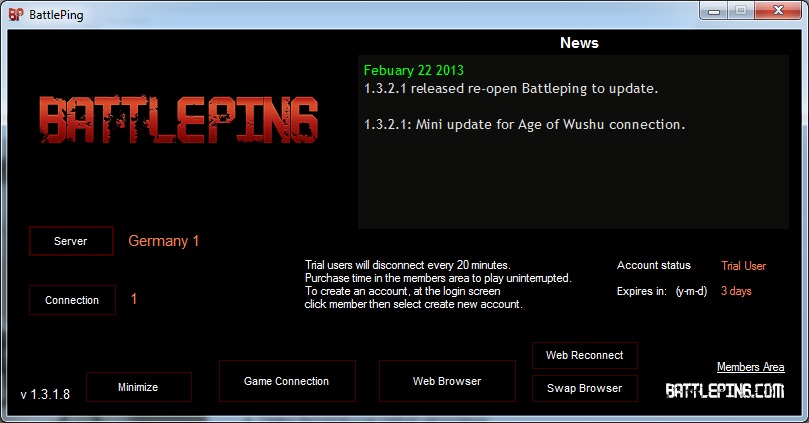The height and width of the screenshot is (423, 809).
Task: Click the Expires in label
Action: pos(642,291)
